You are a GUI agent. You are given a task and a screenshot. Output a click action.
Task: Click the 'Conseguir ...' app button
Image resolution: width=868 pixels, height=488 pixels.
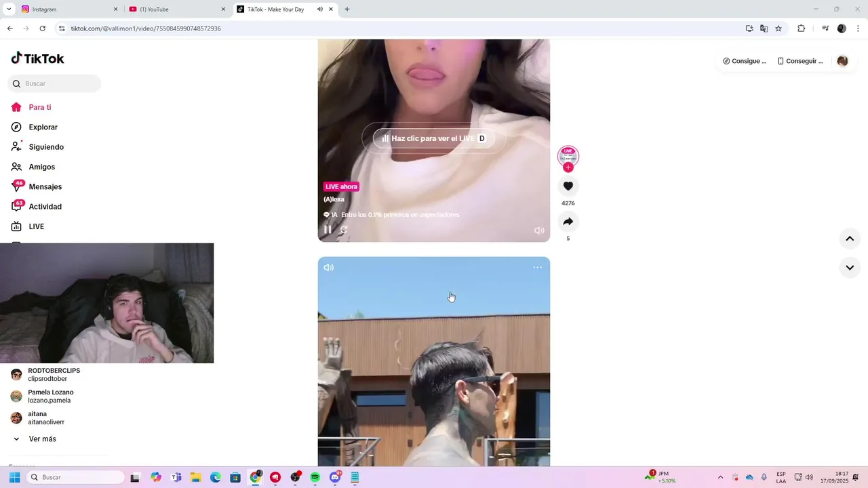pyautogui.click(x=800, y=61)
